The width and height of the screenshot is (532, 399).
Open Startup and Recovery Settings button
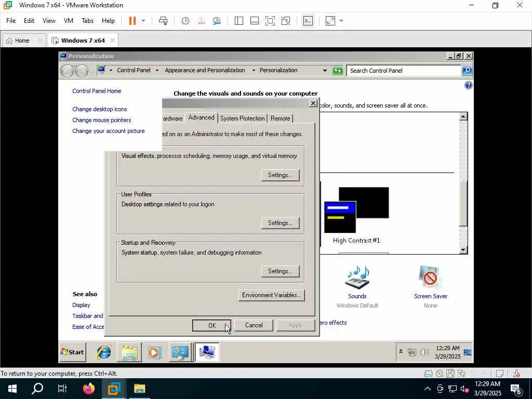tap(280, 271)
